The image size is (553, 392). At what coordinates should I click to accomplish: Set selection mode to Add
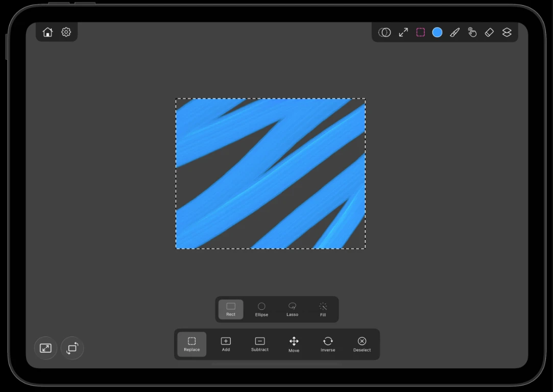point(226,344)
